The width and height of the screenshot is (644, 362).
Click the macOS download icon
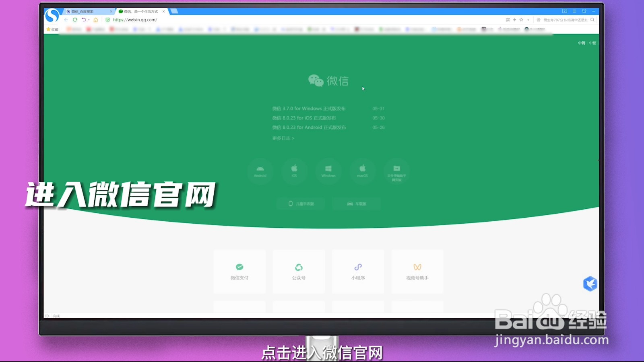[x=362, y=171]
